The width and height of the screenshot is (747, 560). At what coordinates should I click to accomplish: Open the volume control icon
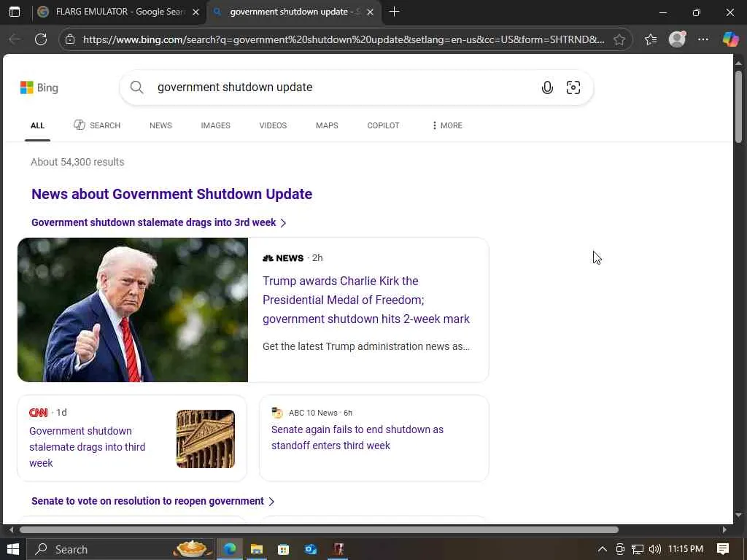[655, 550]
